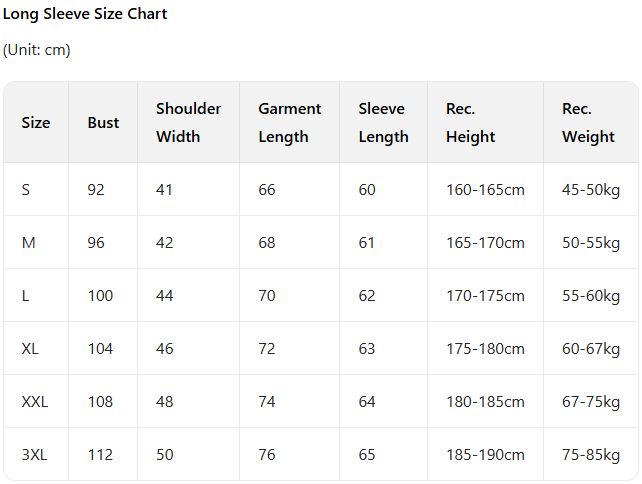Select the 75-85kg recommended weight cell
This screenshot has width=642, height=484.
591,455
